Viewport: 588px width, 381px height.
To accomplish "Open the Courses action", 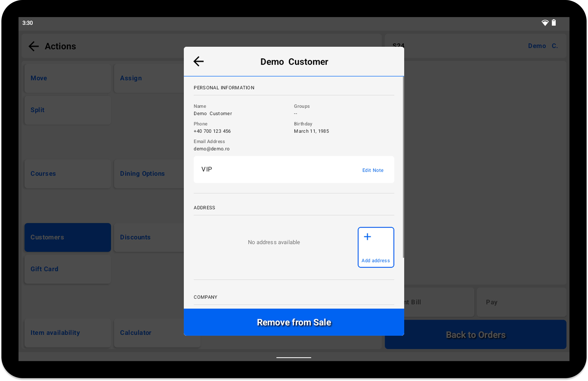I will [x=68, y=174].
